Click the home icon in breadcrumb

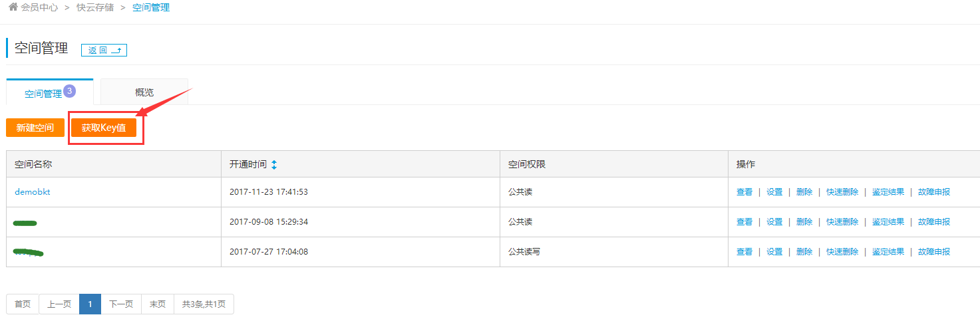(x=13, y=7)
